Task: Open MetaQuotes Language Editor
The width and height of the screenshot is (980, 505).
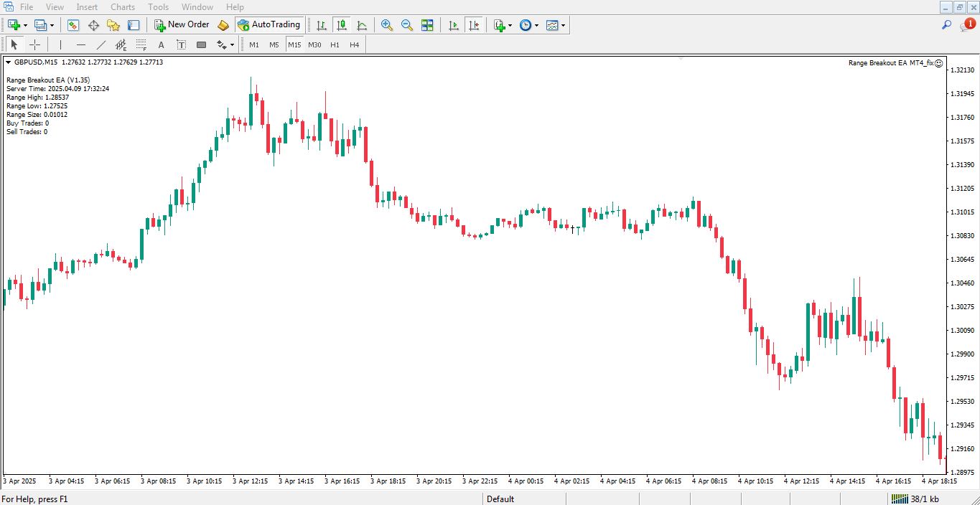Action: [x=223, y=24]
